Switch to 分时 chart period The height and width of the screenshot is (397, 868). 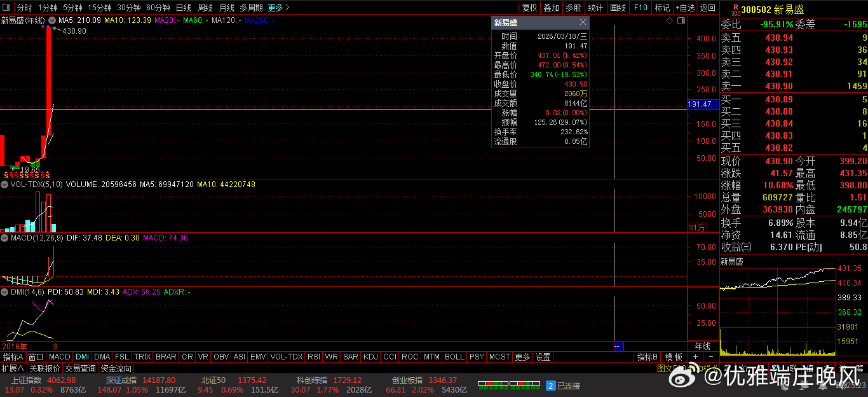25,8
